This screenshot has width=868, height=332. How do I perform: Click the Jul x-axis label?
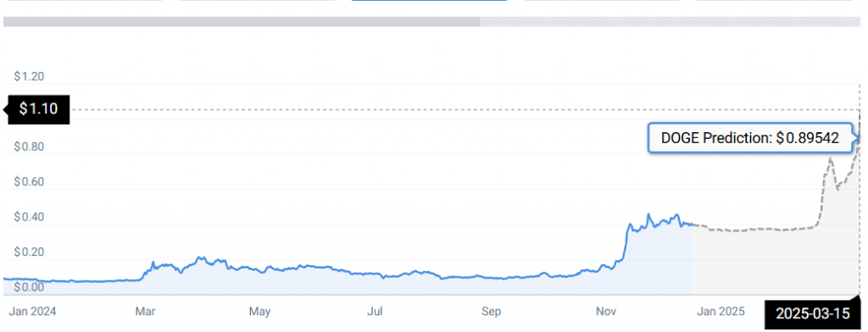(x=376, y=312)
